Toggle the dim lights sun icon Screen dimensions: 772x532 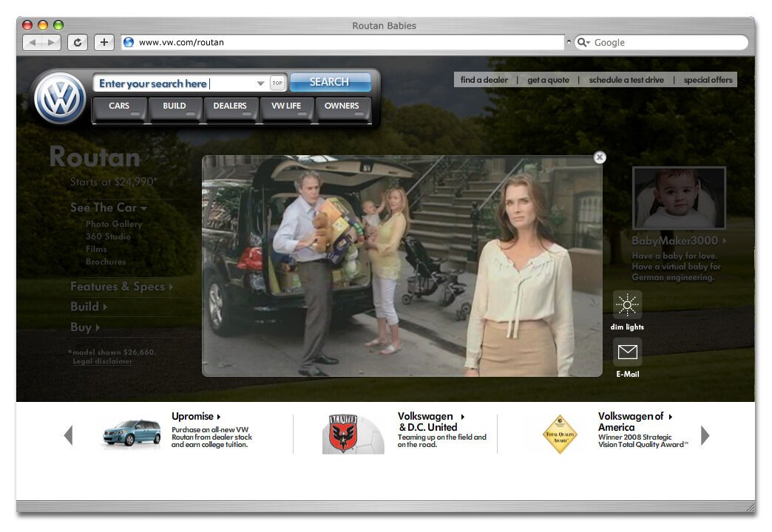tap(627, 304)
